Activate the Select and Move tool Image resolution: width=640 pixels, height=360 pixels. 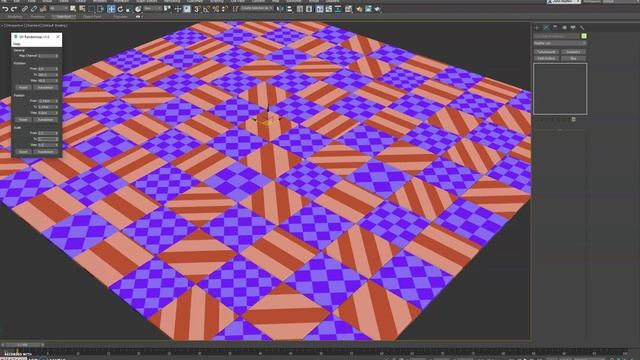111,9
